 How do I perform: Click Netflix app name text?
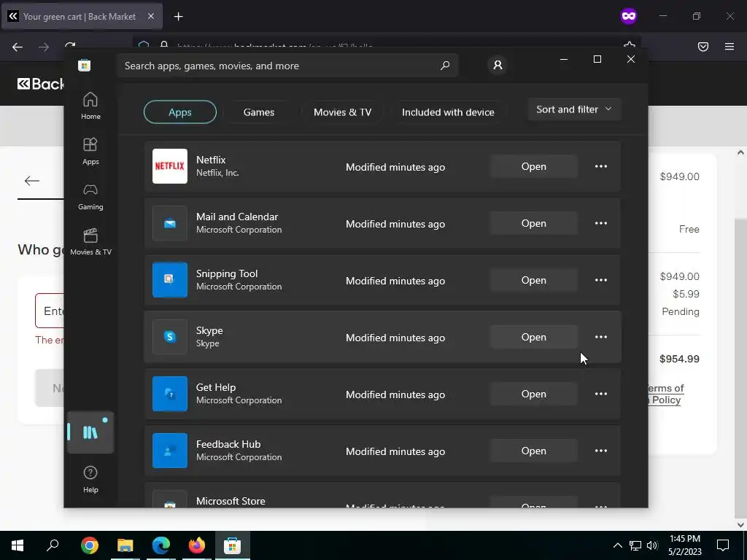point(211,160)
